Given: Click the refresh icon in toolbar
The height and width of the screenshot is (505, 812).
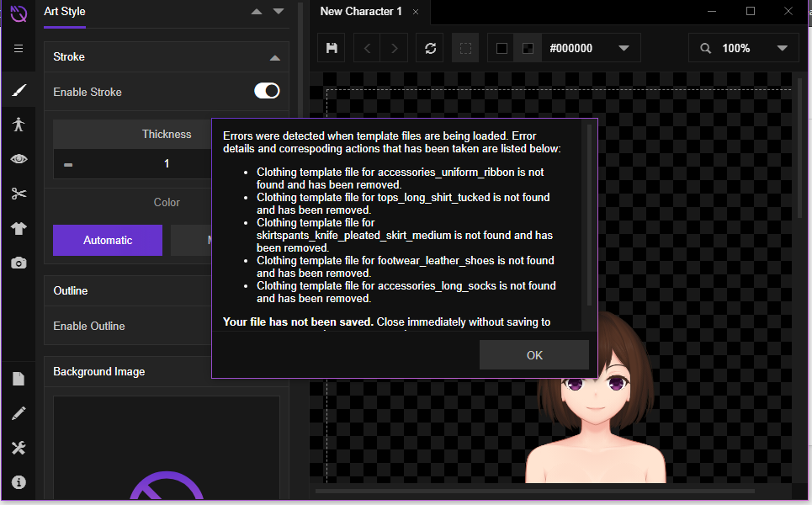Looking at the screenshot, I should [430, 48].
